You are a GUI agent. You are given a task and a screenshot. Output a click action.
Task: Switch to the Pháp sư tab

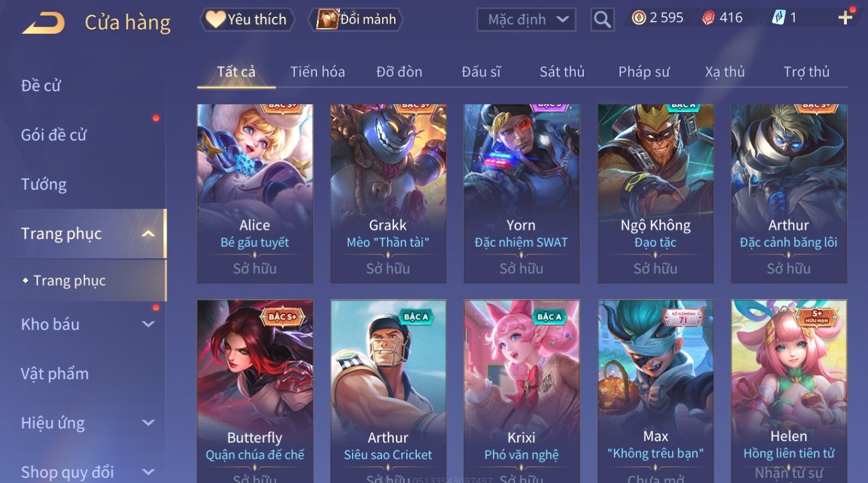[644, 71]
